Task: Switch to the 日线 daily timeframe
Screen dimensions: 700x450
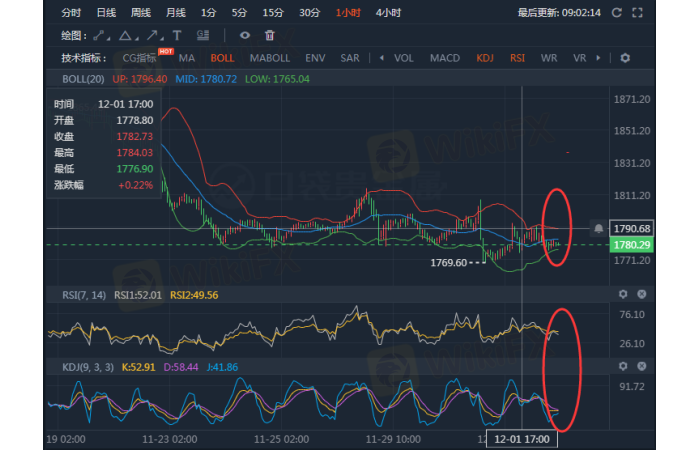Action: (105, 13)
